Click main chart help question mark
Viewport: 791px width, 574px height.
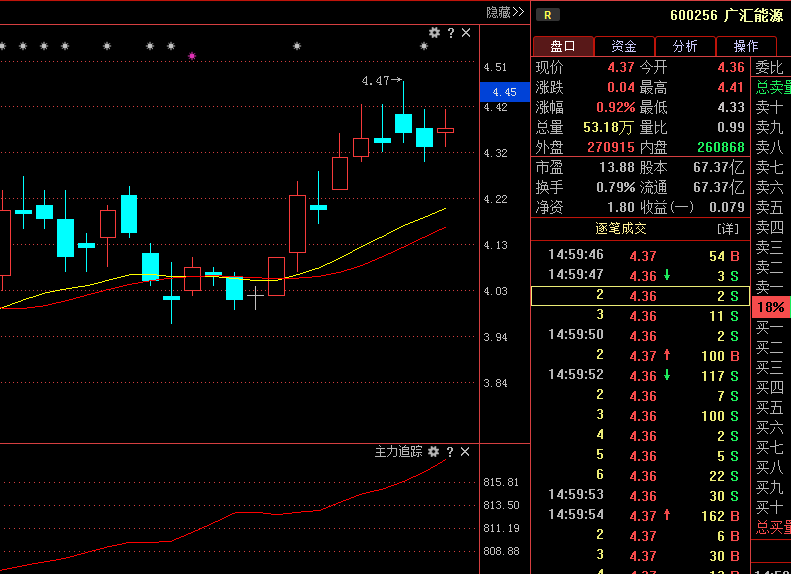(450, 33)
